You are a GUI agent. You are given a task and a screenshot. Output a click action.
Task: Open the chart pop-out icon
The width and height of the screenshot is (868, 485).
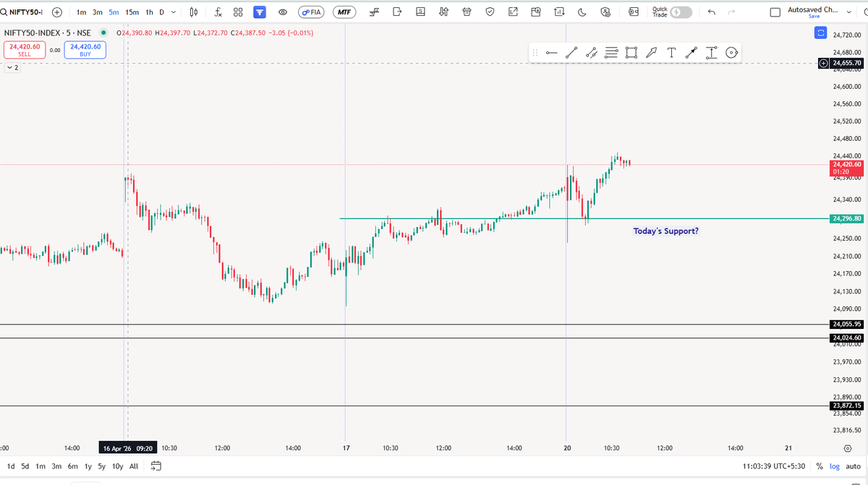(514, 12)
